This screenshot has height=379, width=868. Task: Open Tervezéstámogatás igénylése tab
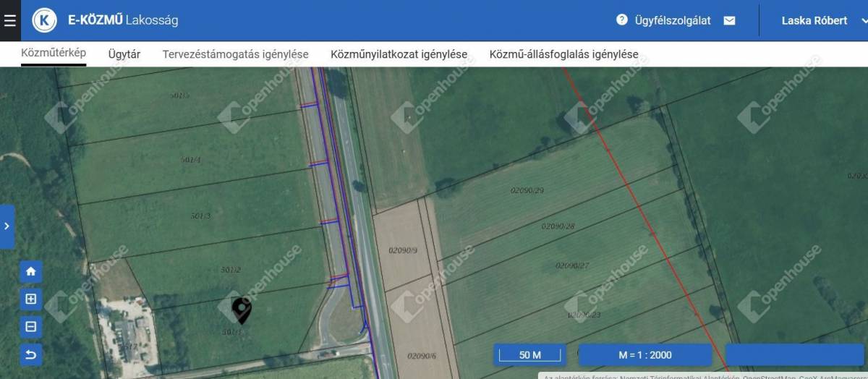click(x=235, y=54)
